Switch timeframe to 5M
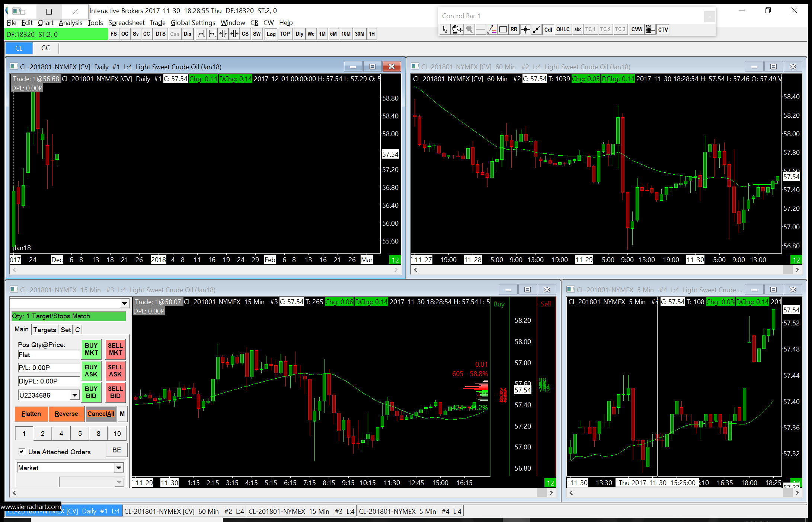812x522 pixels. click(x=333, y=34)
